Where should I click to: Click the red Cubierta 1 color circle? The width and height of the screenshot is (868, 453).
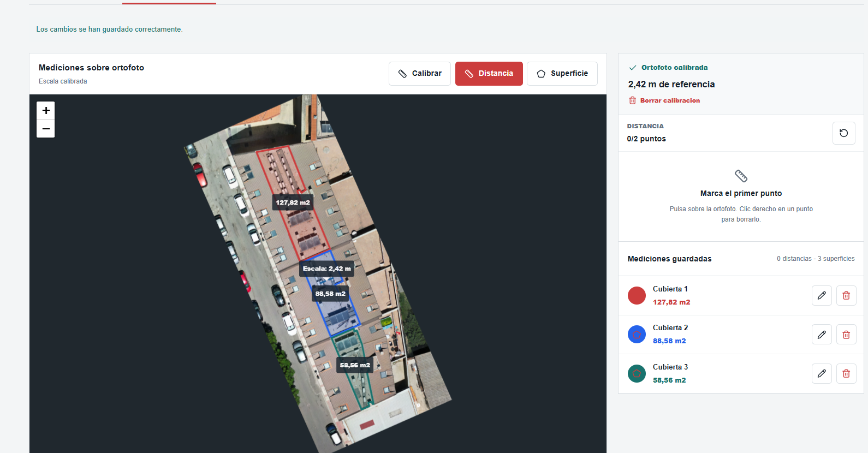[x=637, y=295]
